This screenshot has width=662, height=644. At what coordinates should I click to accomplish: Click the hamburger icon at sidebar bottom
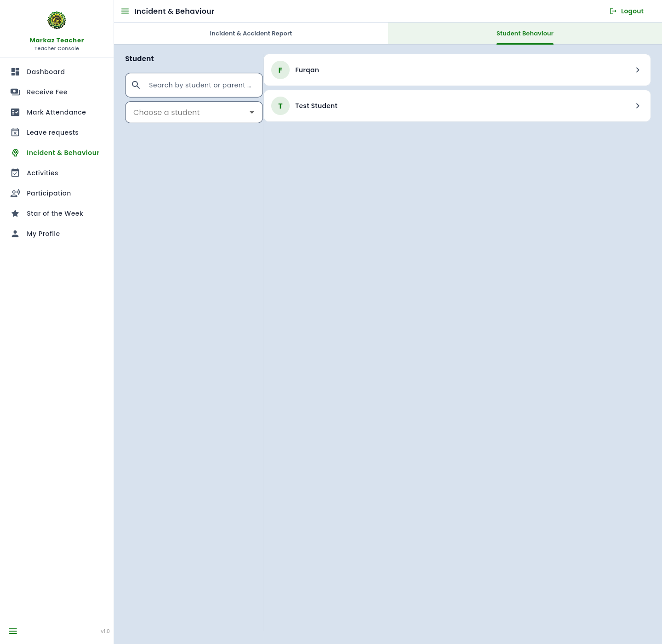tap(13, 631)
